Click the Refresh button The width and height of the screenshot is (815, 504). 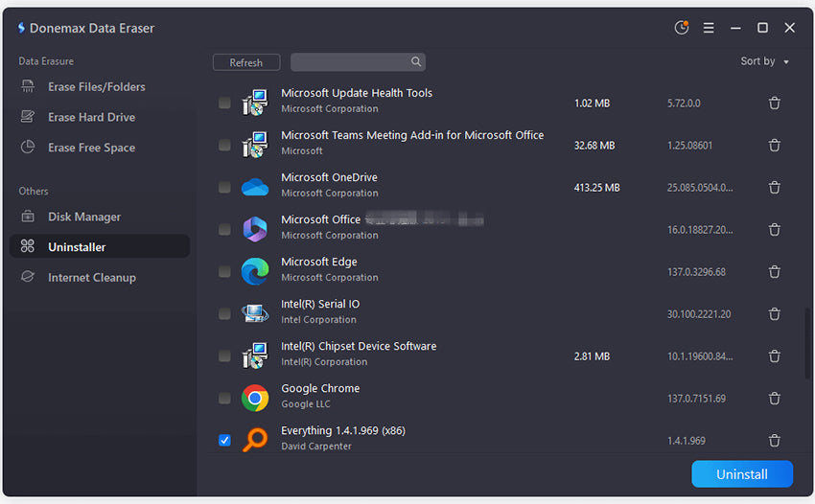point(246,62)
